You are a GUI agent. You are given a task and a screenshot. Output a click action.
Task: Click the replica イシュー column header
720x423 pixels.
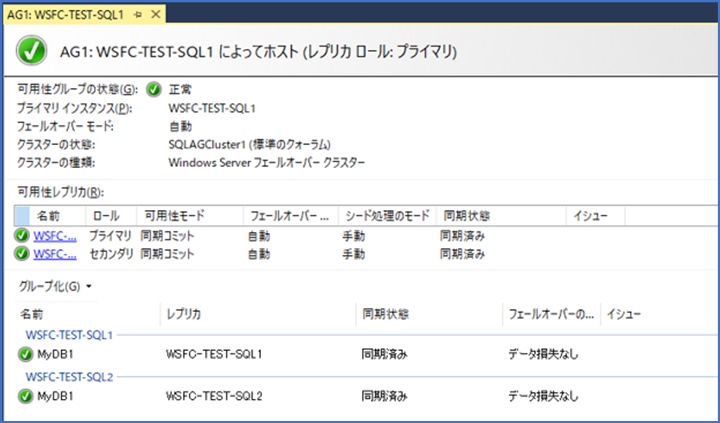tap(595, 216)
